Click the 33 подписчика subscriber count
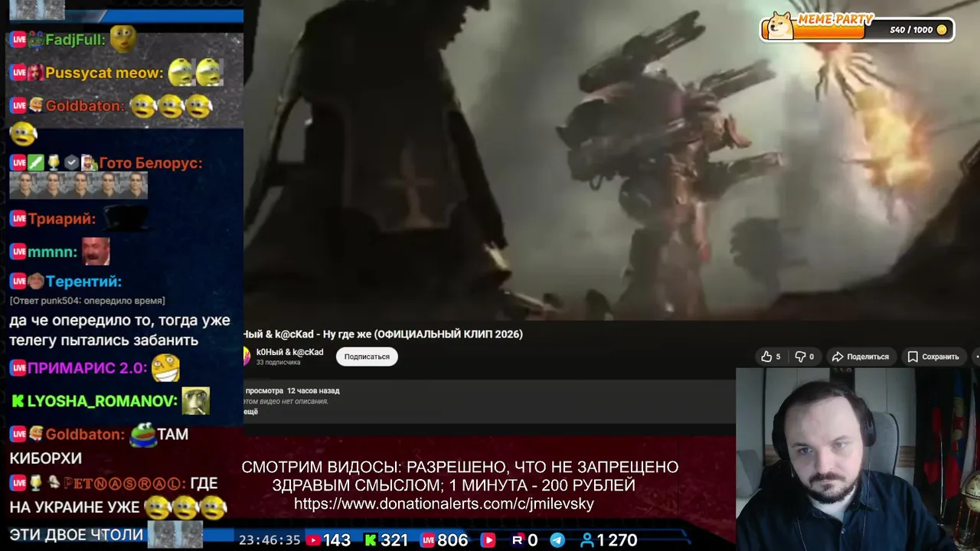 [278, 363]
